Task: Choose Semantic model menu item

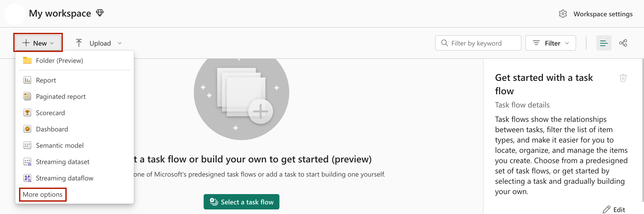Action: [74, 145]
